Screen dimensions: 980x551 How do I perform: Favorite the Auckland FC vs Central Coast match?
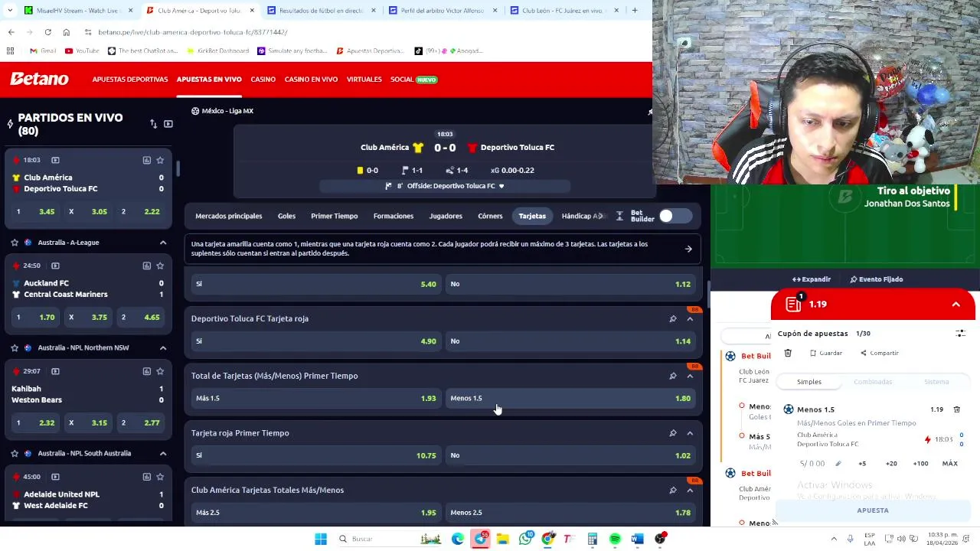coord(160,266)
